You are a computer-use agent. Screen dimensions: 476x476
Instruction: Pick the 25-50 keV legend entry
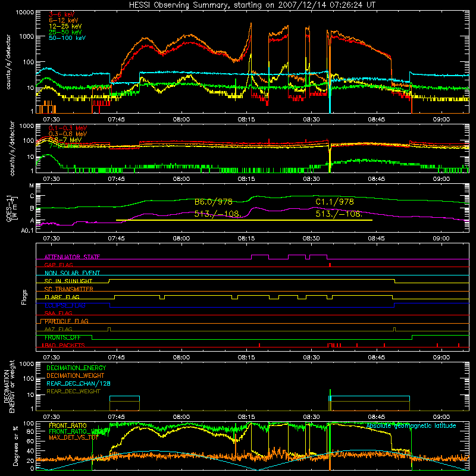point(65,32)
